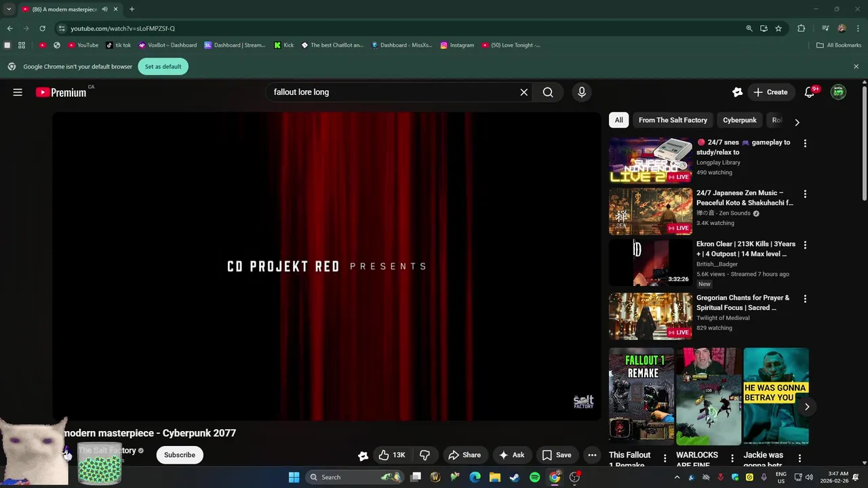Viewport: 868px width, 488px height.
Task: Subscribe to The Salt Factory
Action: (179, 455)
